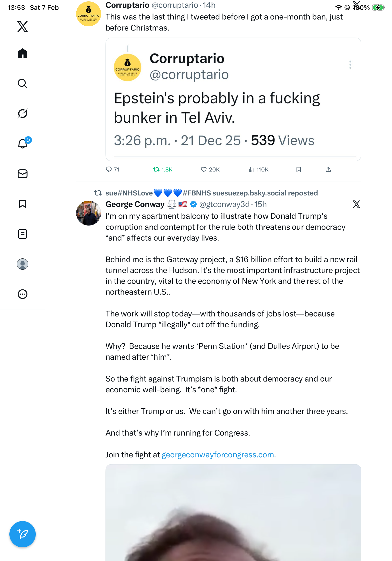The height and width of the screenshot is (561, 392).
Task: Open the Notifications bell
Action: click(23, 144)
